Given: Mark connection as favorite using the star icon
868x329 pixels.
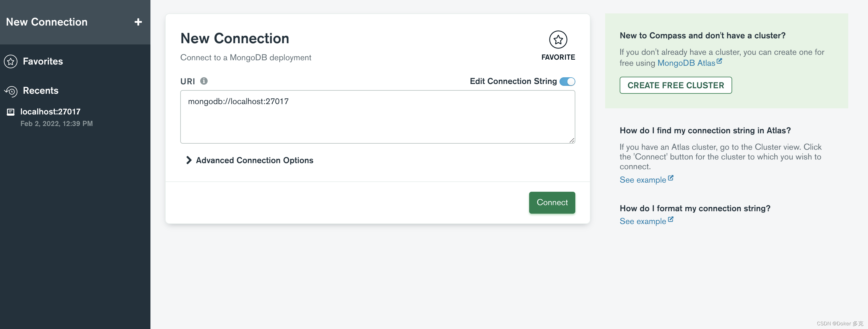Looking at the screenshot, I should click(558, 39).
